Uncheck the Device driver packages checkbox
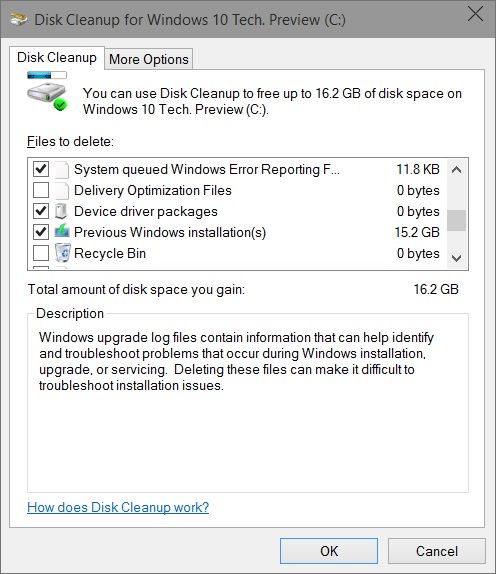 (x=41, y=211)
